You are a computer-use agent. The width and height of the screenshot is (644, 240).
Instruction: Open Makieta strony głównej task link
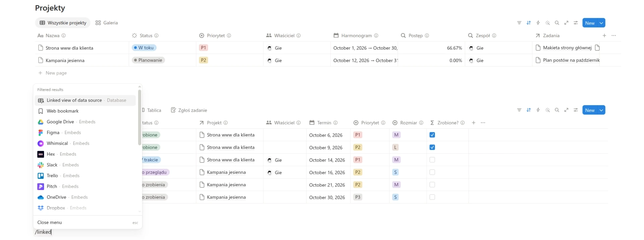coord(567,48)
